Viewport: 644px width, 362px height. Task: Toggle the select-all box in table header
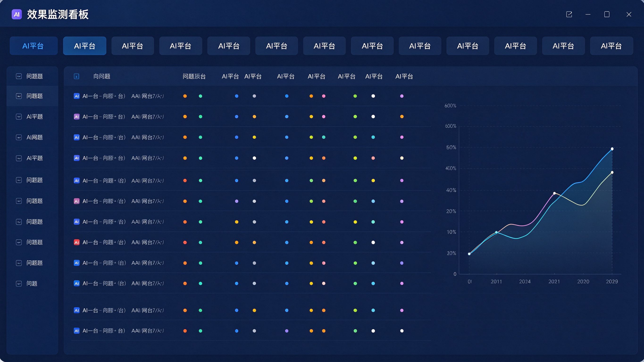76,76
